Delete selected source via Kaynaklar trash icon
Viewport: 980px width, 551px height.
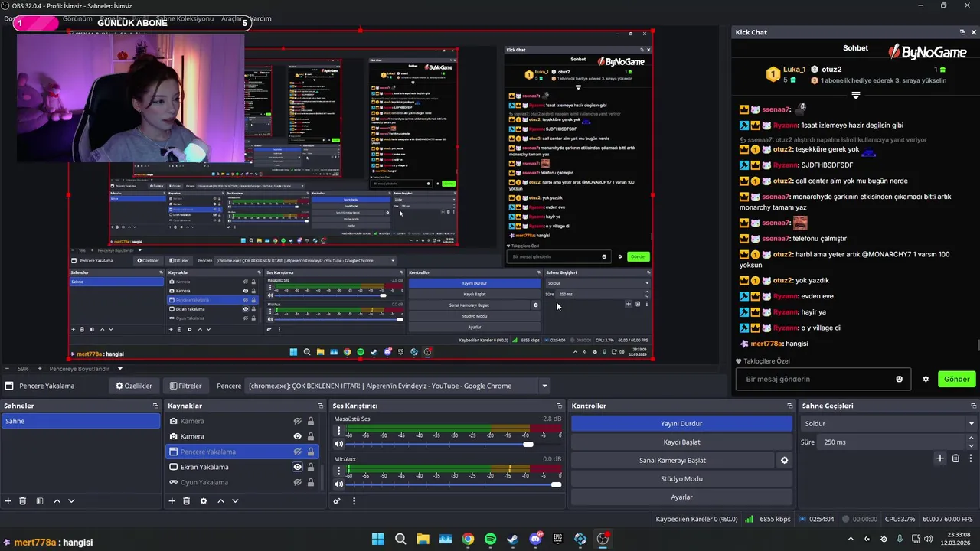(186, 501)
